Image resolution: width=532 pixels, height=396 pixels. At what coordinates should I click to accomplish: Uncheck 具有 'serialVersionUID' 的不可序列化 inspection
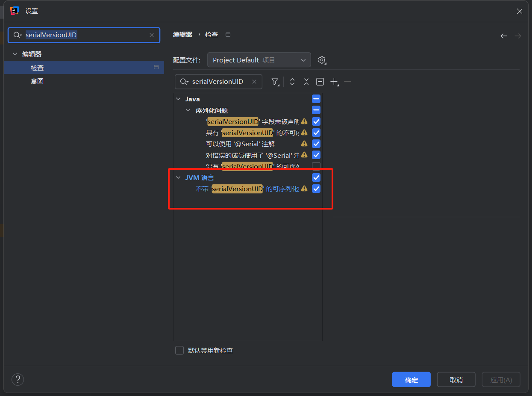[x=316, y=133]
